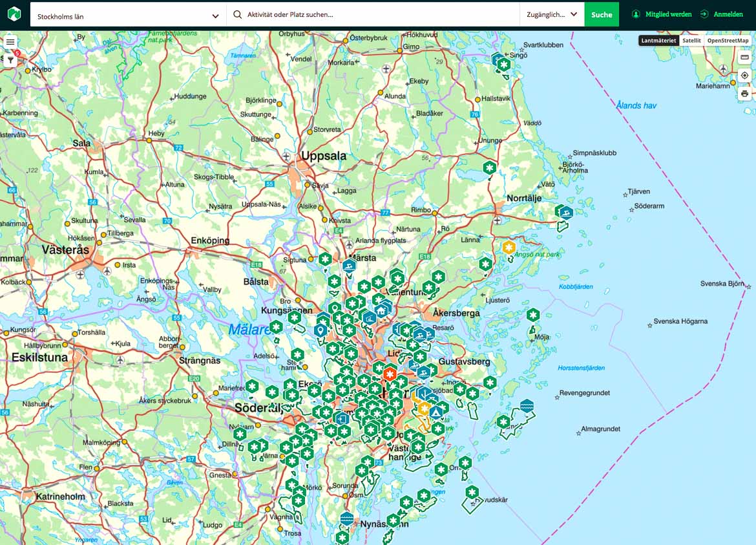Image resolution: width=756 pixels, height=545 pixels.
Task: Click the green Suche button
Action: click(x=602, y=14)
